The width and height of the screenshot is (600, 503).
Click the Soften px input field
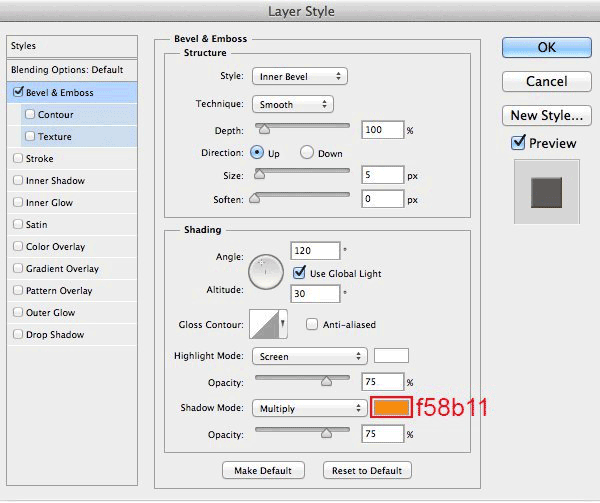click(x=382, y=199)
